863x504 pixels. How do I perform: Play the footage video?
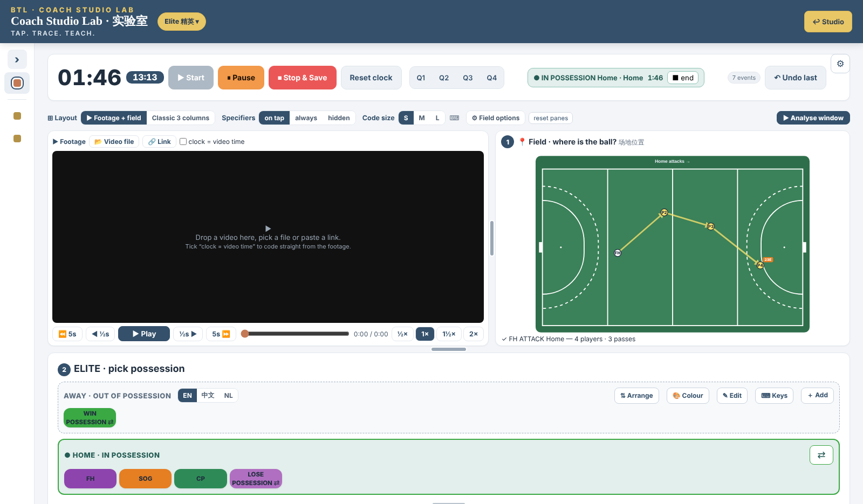pos(144,334)
